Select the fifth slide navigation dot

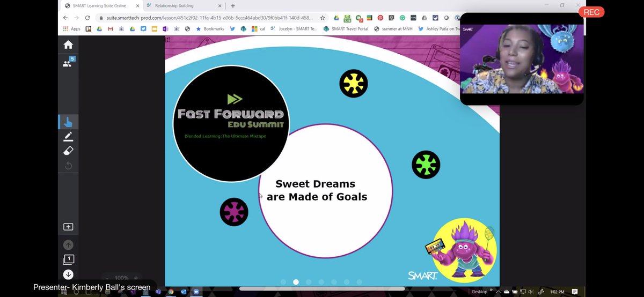pyautogui.click(x=334, y=282)
